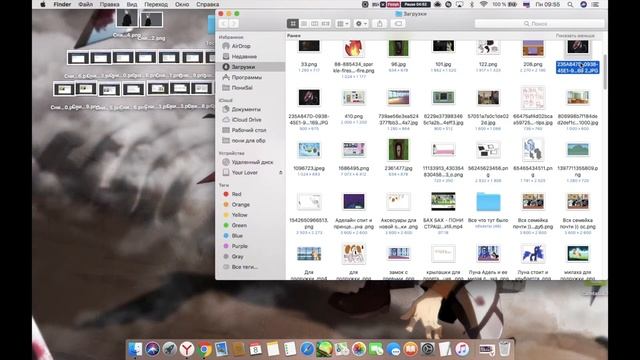Open Google Chrome from the Dock
The width and height of the screenshot is (640, 360).
click(204, 349)
